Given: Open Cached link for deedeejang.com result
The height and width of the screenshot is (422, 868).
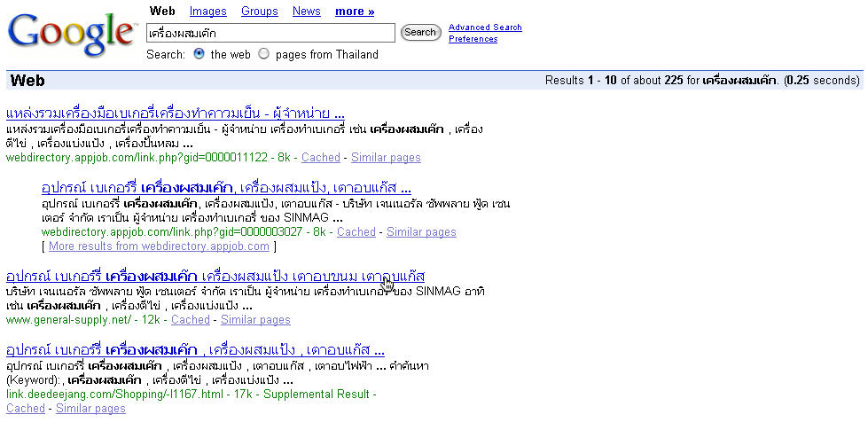Looking at the screenshot, I should [26, 408].
